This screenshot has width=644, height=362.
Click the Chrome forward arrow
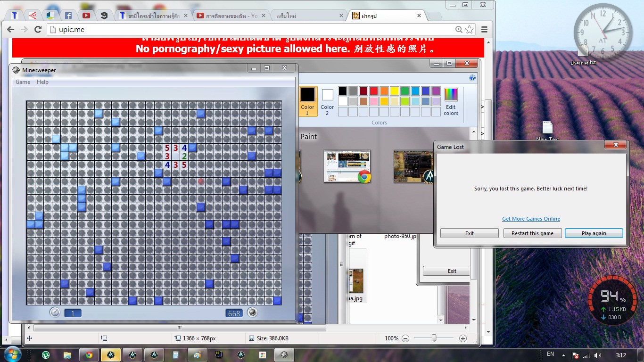click(x=24, y=29)
